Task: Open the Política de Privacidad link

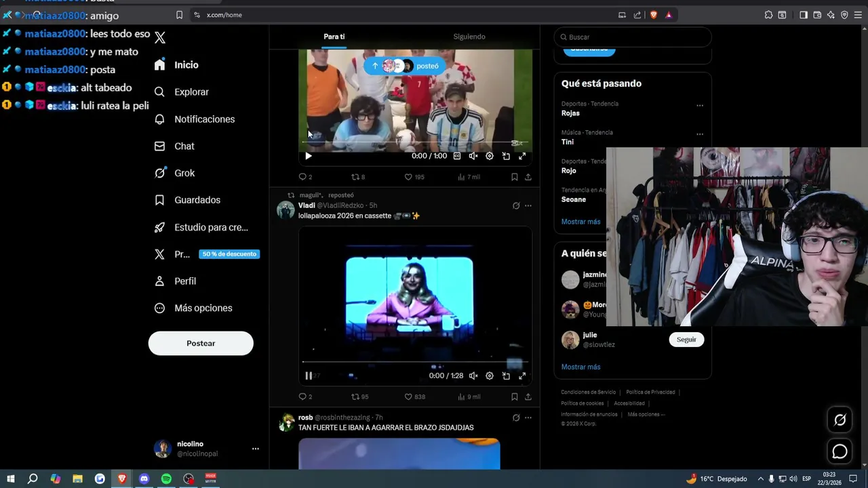Action: 650,392
